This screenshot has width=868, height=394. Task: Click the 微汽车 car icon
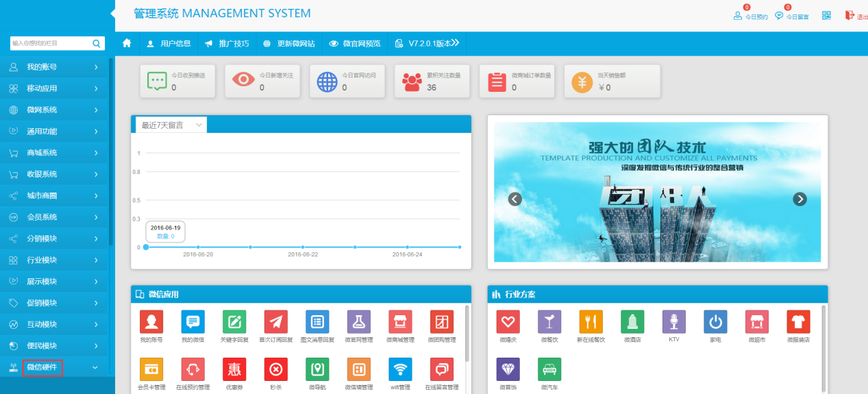[549, 370]
